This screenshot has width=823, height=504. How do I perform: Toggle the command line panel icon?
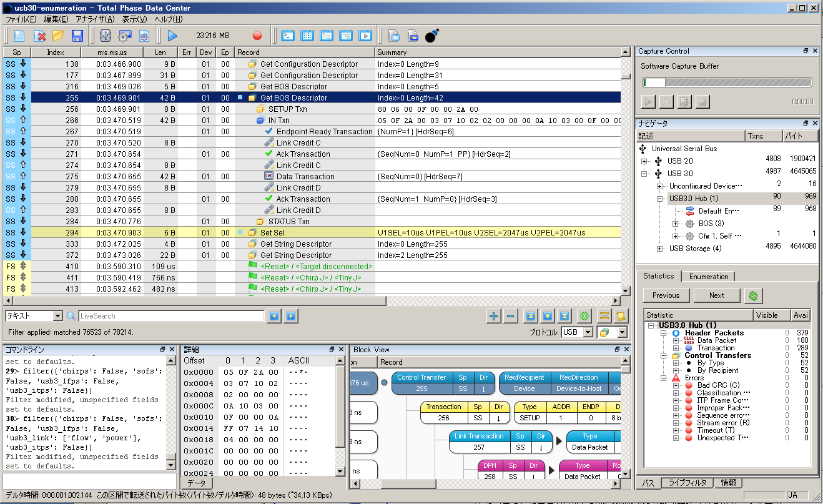point(288,36)
